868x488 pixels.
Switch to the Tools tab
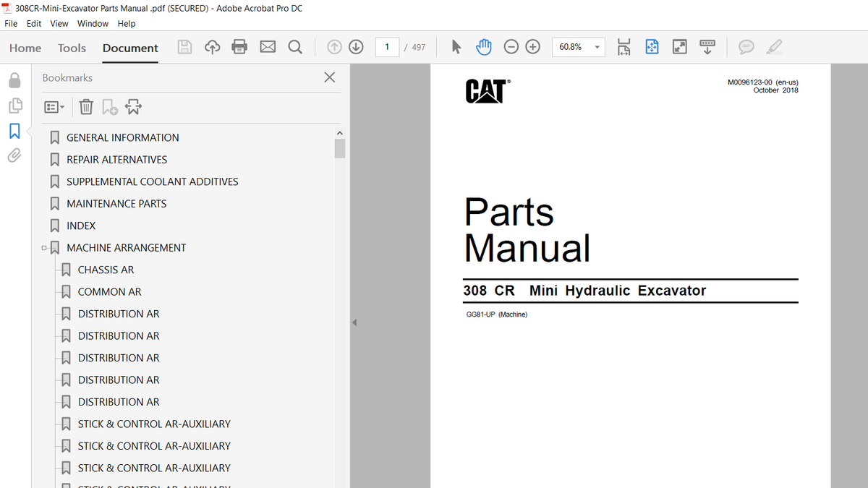72,48
